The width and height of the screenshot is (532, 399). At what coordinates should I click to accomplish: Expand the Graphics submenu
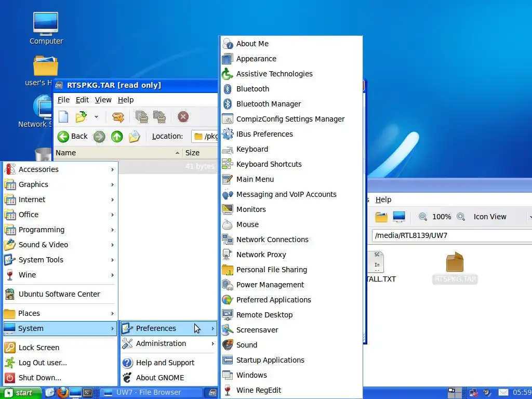pyautogui.click(x=60, y=184)
